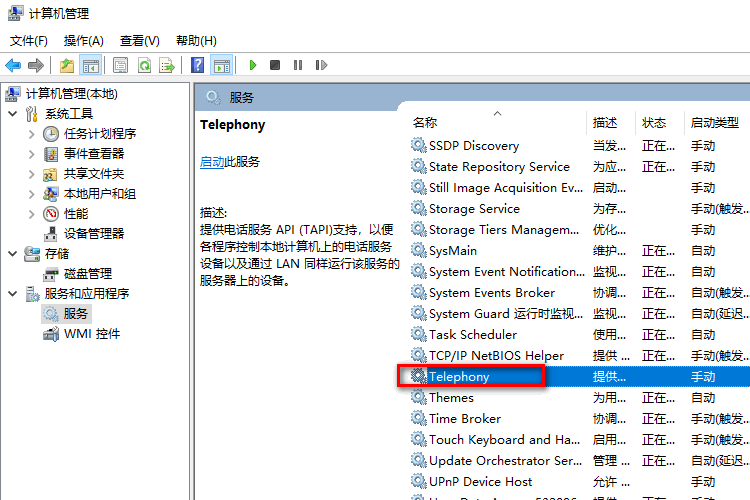This screenshot has width=750, height=500.
Task: Select the WMI 控件 icon in tree
Action: tap(51, 334)
